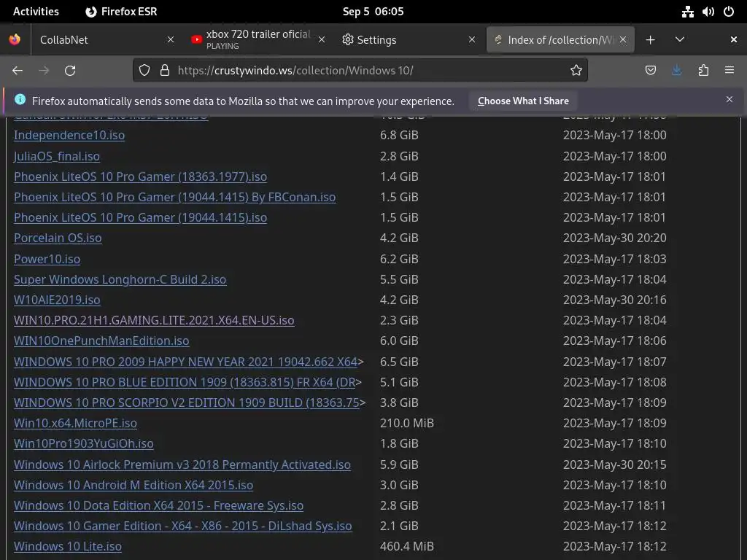Open WINDOWS 10 PRO BLUE EDITION 1909 link
This screenshot has height=560, width=747.
point(185,382)
